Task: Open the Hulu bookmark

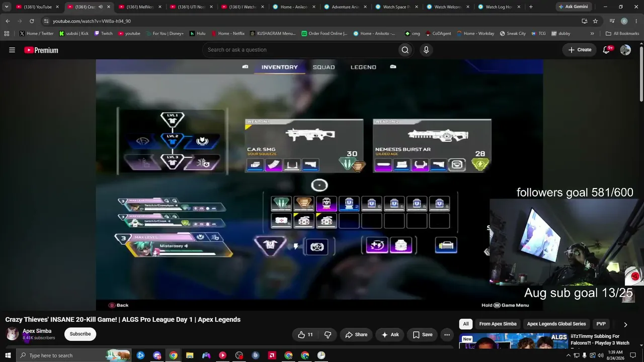Action: [x=197, y=34]
